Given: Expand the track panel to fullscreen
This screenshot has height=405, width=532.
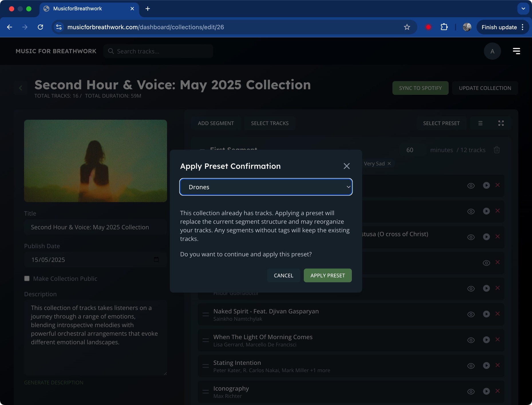Looking at the screenshot, I should pos(501,123).
